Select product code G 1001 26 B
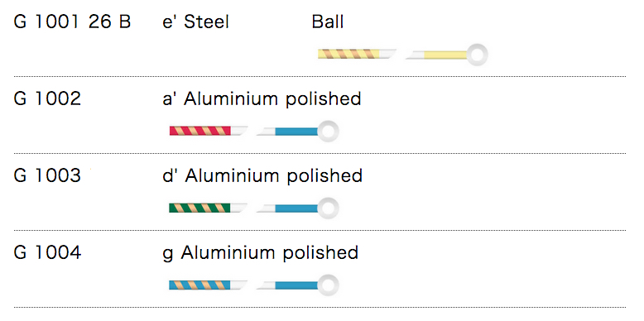This screenshot has width=644, height=321. click(x=72, y=22)
